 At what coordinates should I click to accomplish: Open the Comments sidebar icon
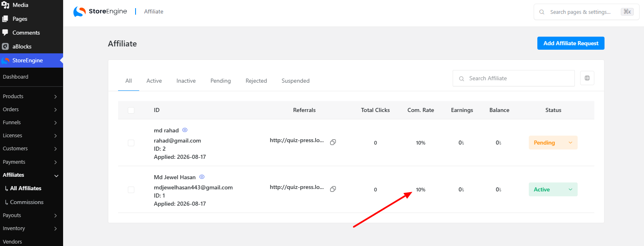pyautogui.click(x=5, y=33)
